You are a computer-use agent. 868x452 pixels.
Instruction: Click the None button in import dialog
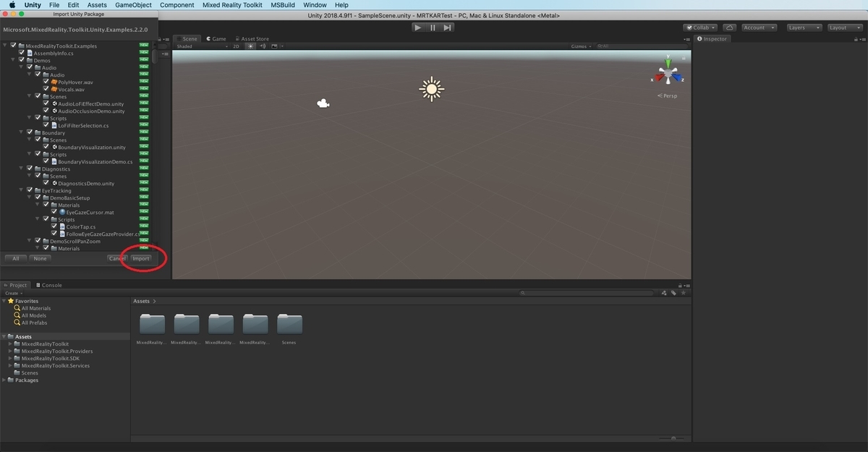[40, 258]
